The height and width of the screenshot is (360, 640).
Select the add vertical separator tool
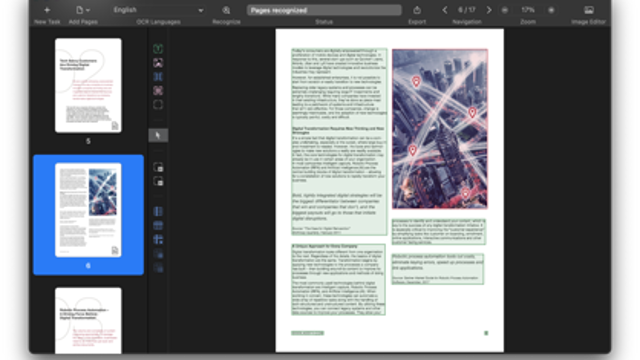tap(158, 211)
